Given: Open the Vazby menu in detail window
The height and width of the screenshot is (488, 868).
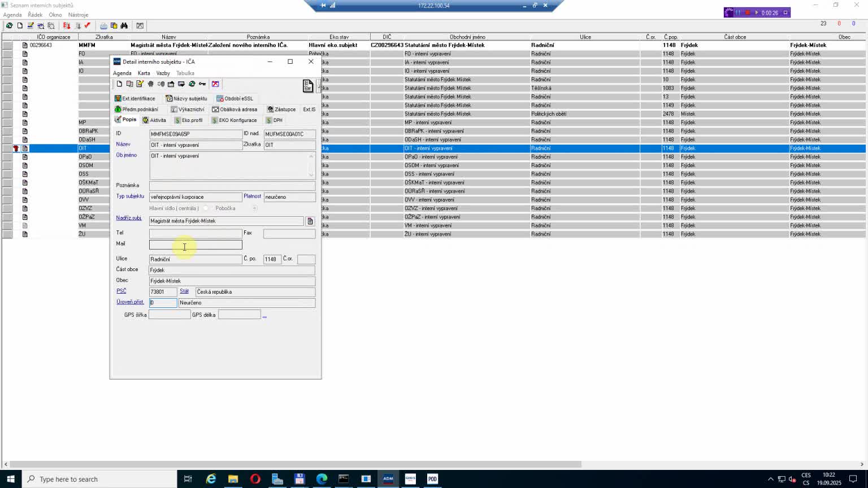Looking at the screenshot, I should click(163, 73).
